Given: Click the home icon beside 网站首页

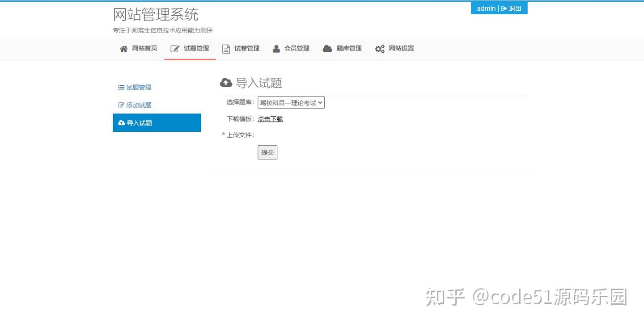Looking at the screenshot, I should click(x=123, y=48).
